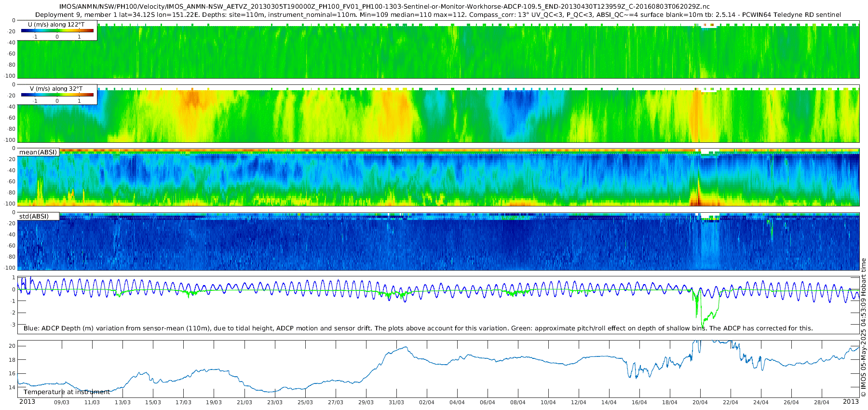Click the 08/04 date tick label
The height and width of the screenshot is (410, 868).
[x=518, y=402]
